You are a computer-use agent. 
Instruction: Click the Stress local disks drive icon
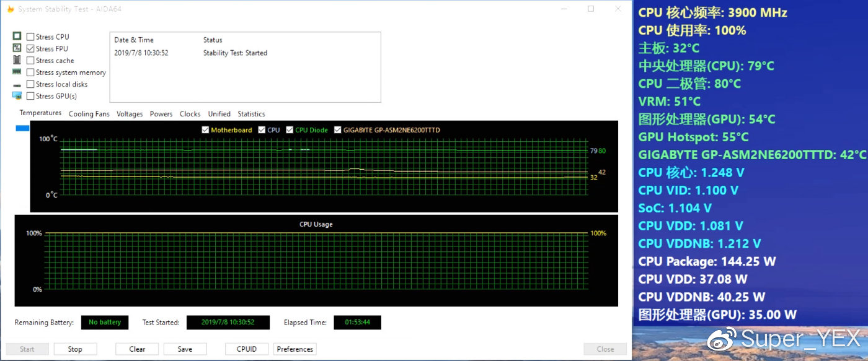[x=17, y=84]
